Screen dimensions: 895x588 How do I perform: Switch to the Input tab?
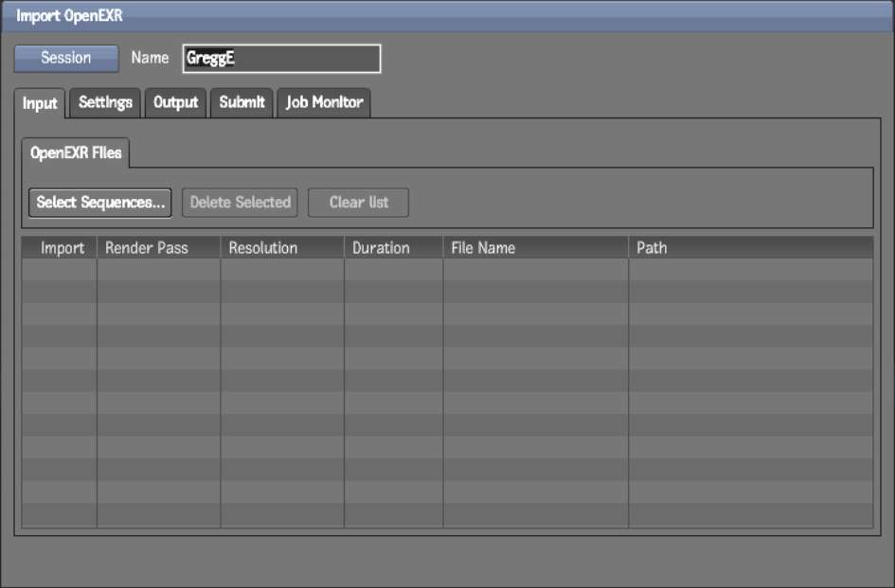coord(40,103)
